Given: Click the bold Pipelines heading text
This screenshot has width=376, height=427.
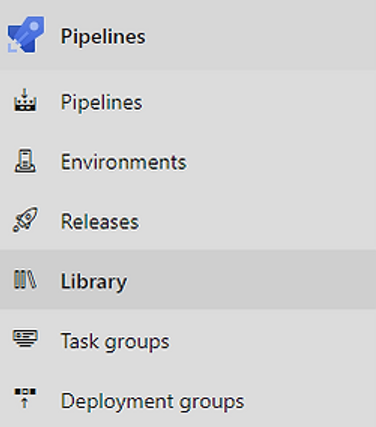Looking at the screenshot, I should tap(103, 36).
